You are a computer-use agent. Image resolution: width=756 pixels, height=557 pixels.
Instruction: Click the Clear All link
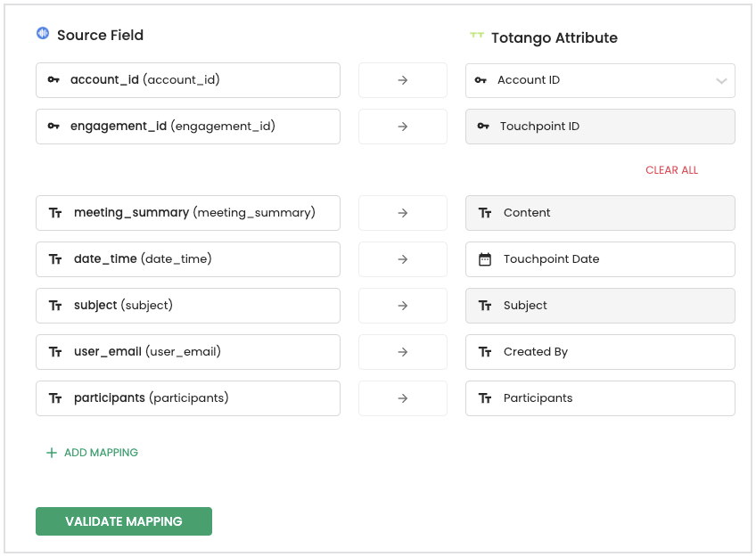point(671,170)
